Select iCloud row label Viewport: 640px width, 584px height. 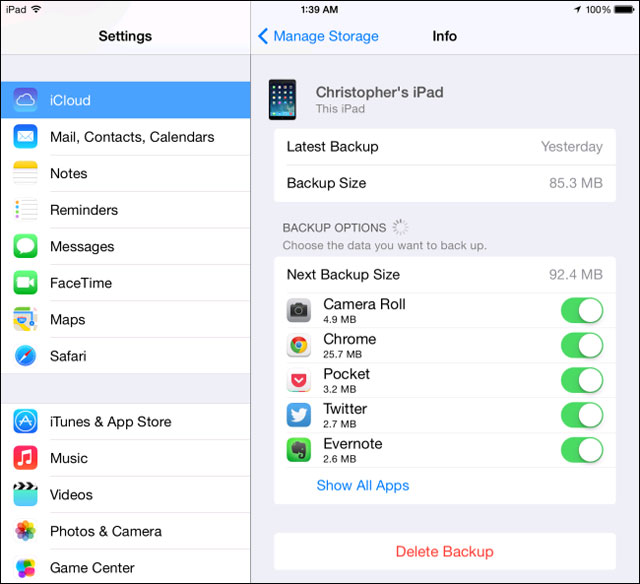tap(70, 100)
